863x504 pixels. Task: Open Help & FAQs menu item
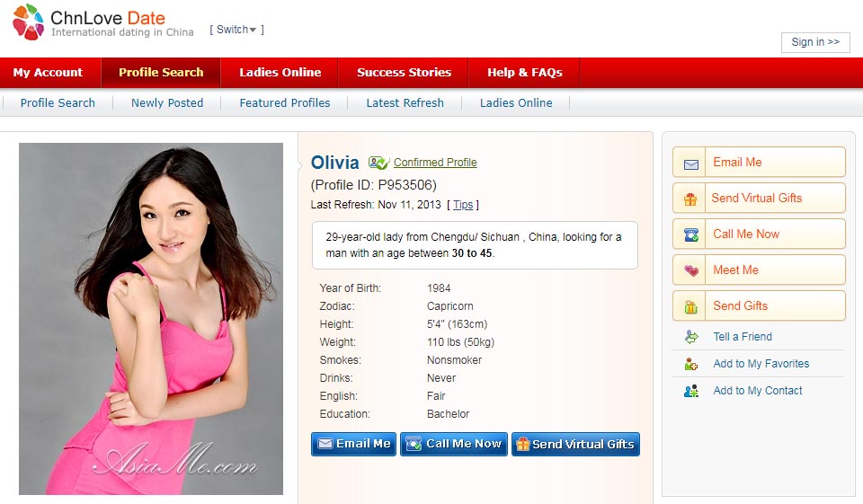pos(524,72)
